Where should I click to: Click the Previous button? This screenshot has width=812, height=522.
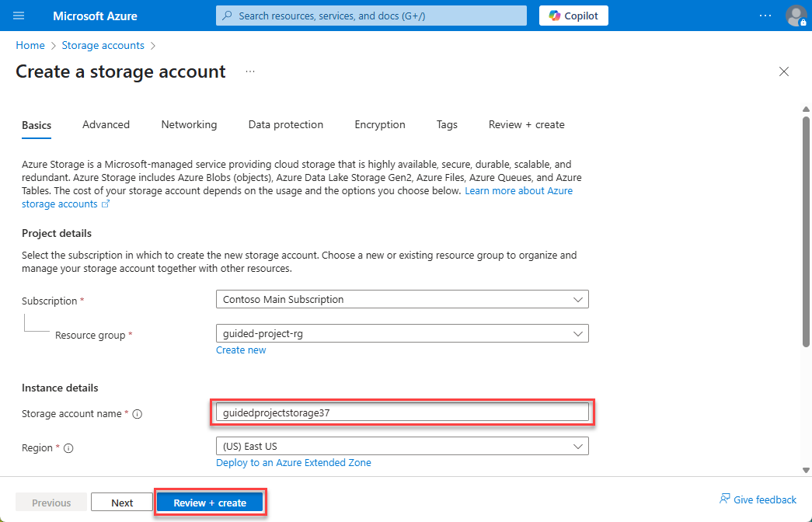click(x=51, y=503)
